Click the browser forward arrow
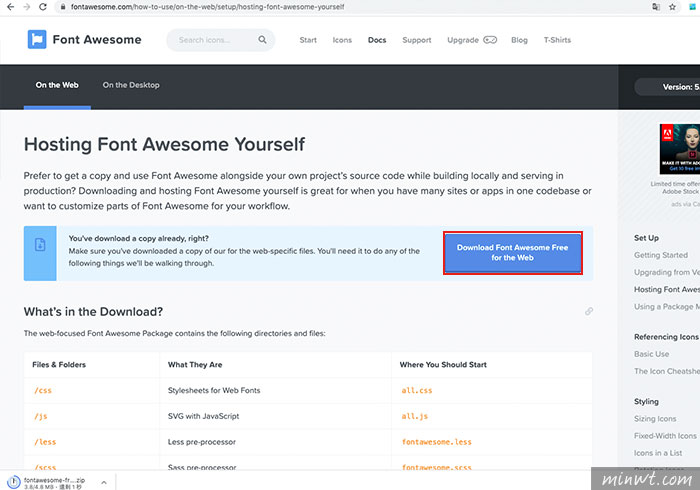 pyautogui.click(x=27, y=7)
